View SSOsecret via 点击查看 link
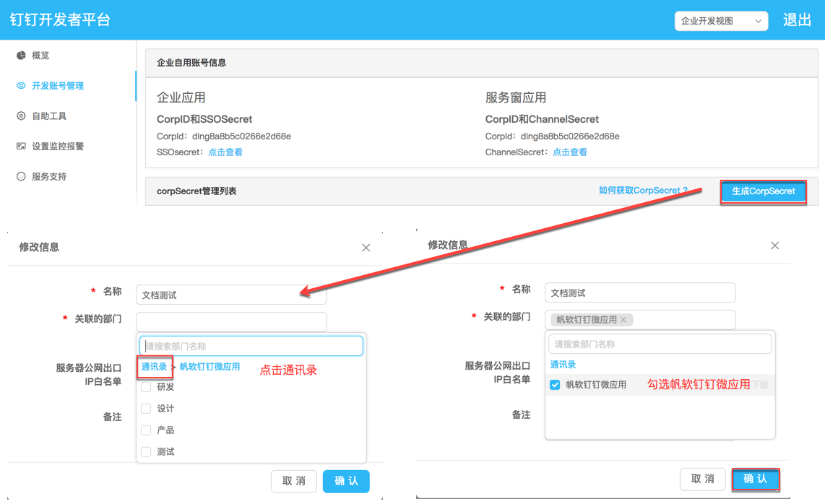The height and width of the screenshot is (504, 825). [225, 152]
